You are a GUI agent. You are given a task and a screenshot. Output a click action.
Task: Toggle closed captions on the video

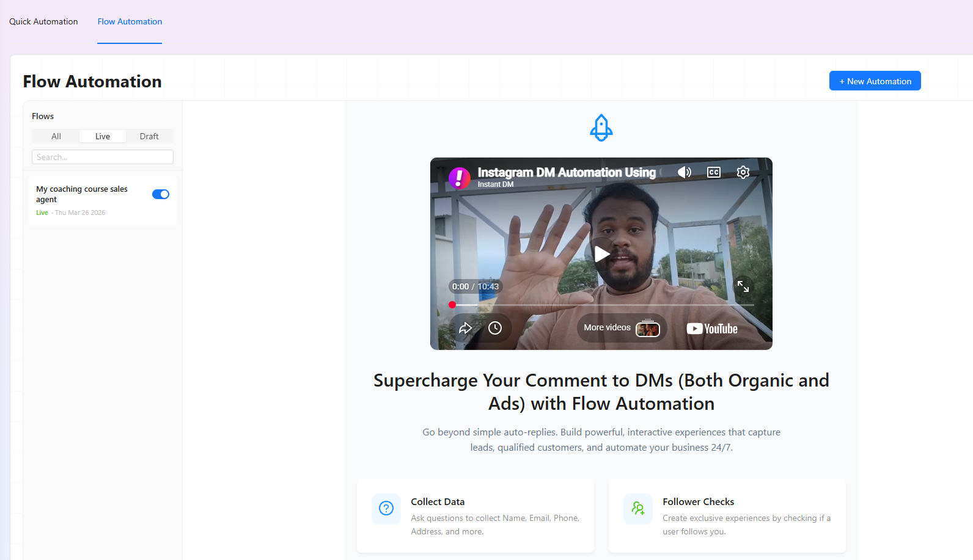(x=714, y=172)
